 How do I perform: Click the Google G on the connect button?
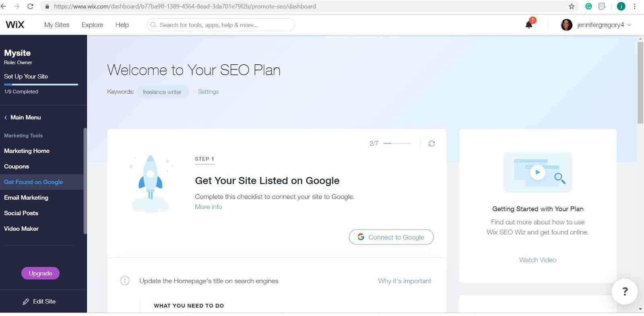(x=361, y=237)
